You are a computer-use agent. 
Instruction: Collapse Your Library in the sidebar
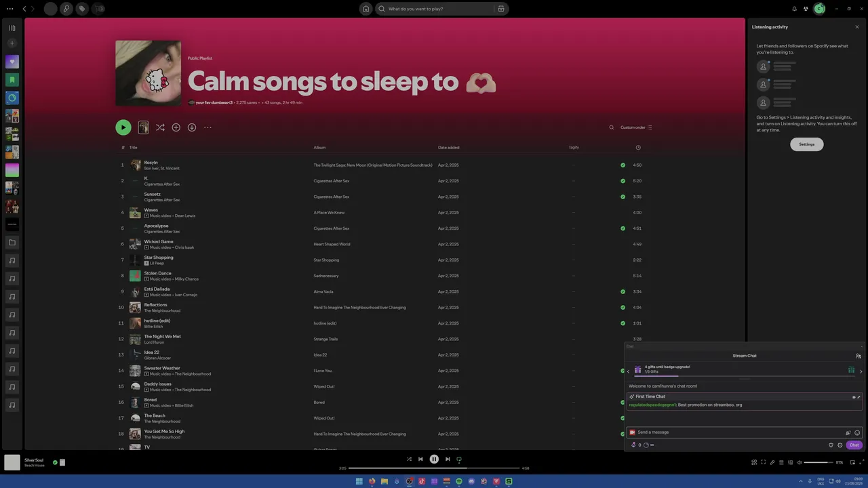12,28
